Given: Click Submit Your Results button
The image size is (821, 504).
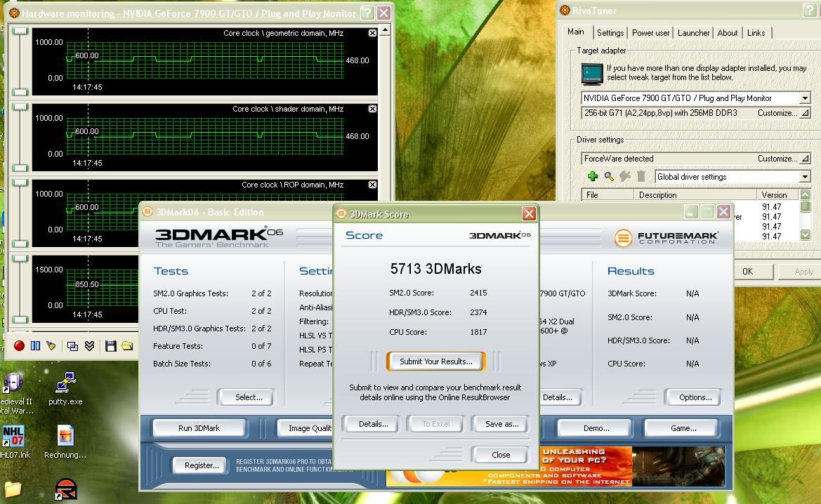Looking at the screenshot, I should click(435, 361).
